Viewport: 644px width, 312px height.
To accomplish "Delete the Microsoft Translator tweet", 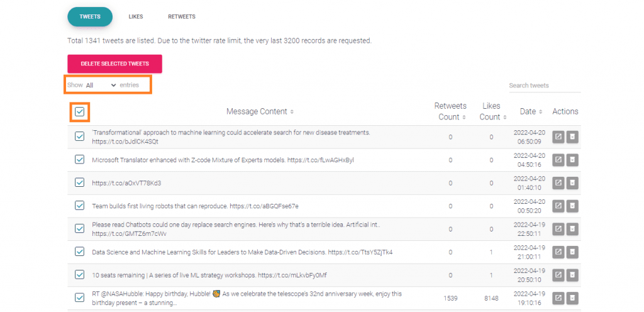I will (x=572, y=160).
